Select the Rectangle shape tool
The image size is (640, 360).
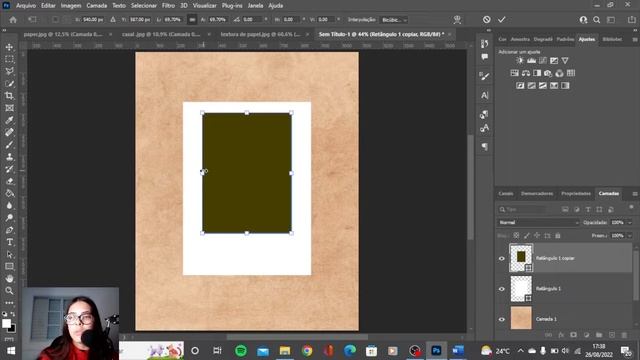(x=9, y=267)
